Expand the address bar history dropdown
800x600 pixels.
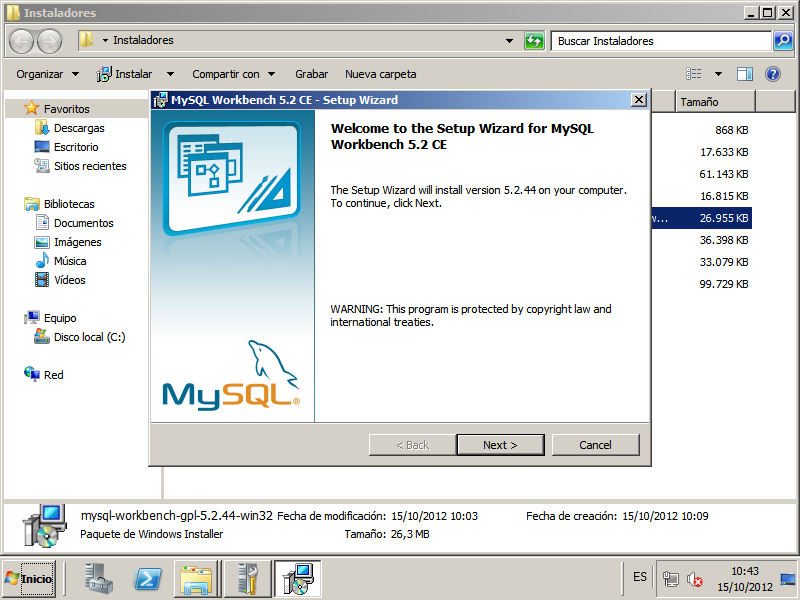tap(509, 41)
